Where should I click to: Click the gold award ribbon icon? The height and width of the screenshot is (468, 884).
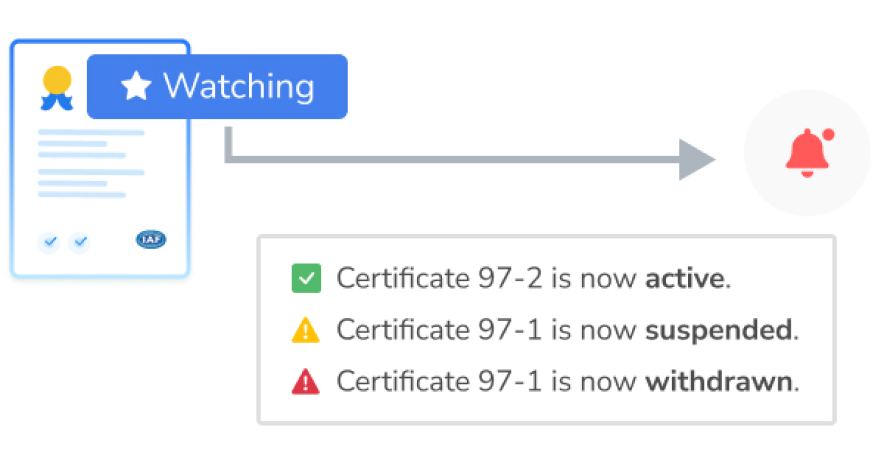[57, 87]
